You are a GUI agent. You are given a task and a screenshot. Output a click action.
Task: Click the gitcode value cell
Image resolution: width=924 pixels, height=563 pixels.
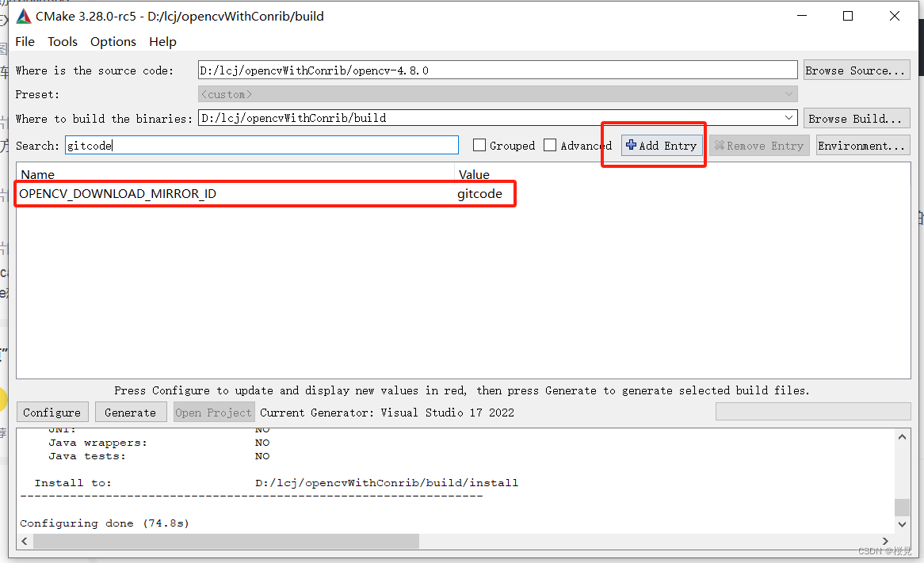[x=479, y=194]
